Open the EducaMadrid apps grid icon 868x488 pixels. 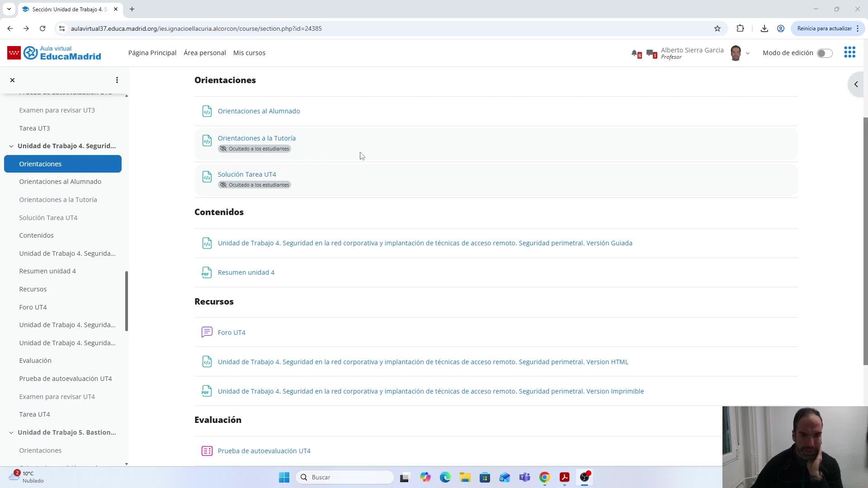tap(849, 52)
